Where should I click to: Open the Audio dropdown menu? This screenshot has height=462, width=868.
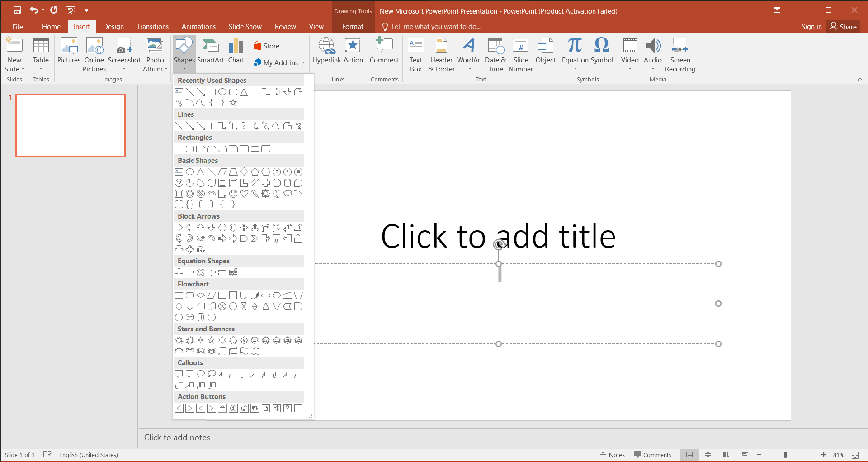(x=652, y=69)
